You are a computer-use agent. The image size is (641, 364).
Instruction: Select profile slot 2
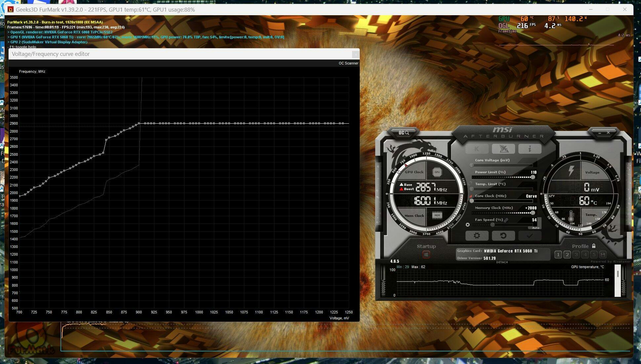tap(567, 255)
